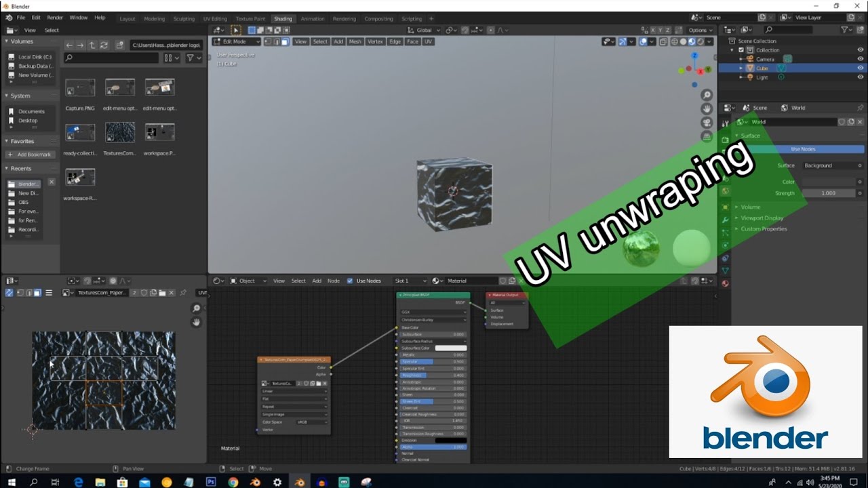Open modifiers tab blue wrench icon

(x=725, y=220)
